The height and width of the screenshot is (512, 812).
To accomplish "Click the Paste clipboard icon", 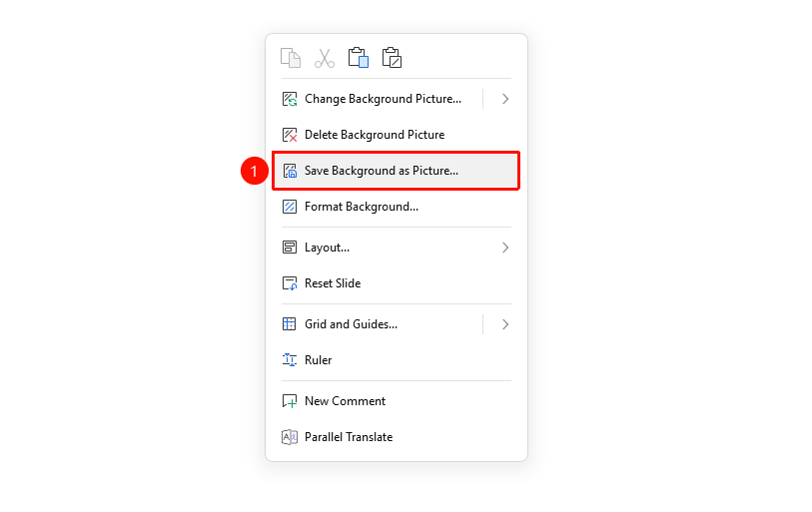I will (x=359, y=58).
